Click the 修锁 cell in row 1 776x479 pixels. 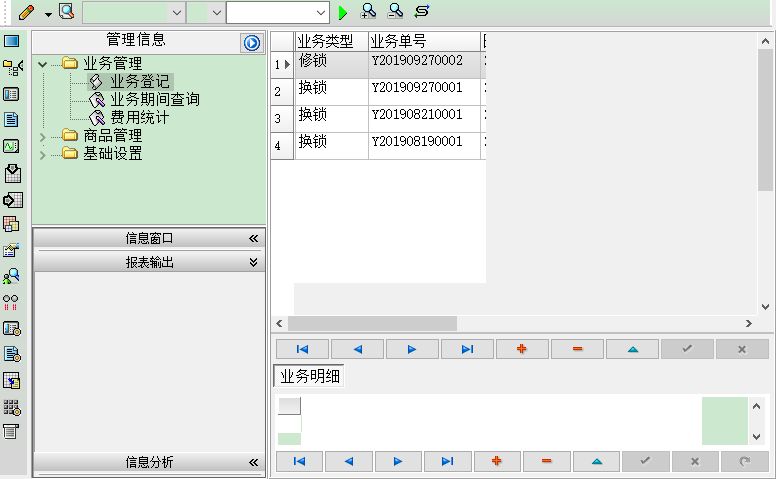coord(331,64)
